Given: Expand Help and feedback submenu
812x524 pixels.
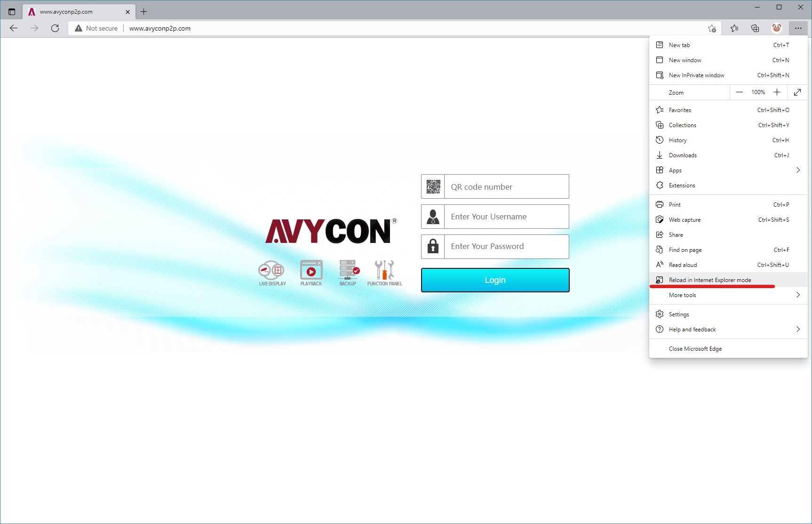Looking at the screenshot, I should pyautogui.click(x=728, y=330).
